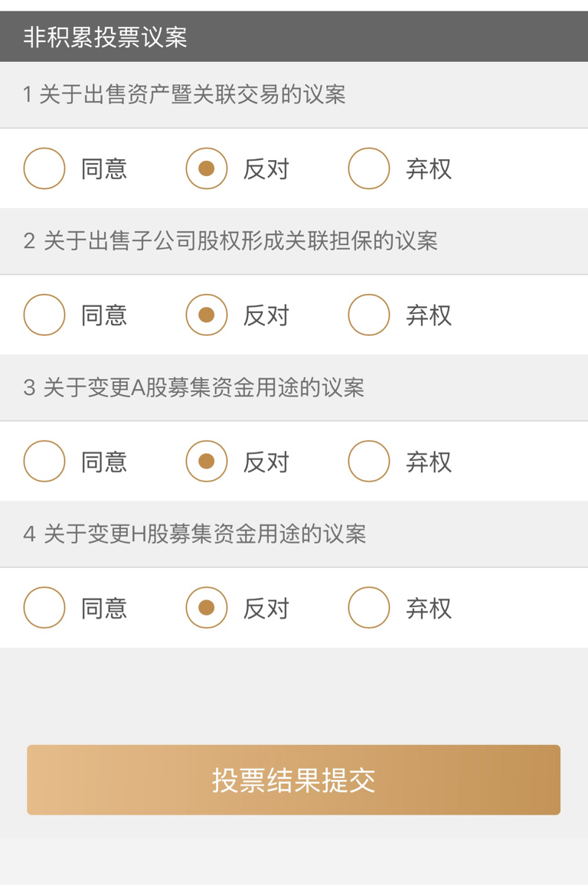Click the 弃权 label in proposal 4 row
Image resolution: width=588 pixels, height=885 pixels.
[429, 609]
